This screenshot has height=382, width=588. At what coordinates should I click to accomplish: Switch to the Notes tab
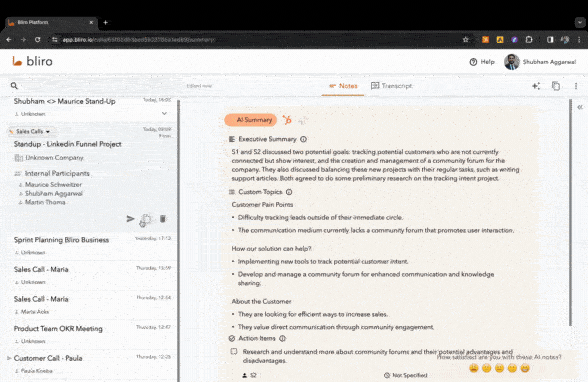pos(343,86)
